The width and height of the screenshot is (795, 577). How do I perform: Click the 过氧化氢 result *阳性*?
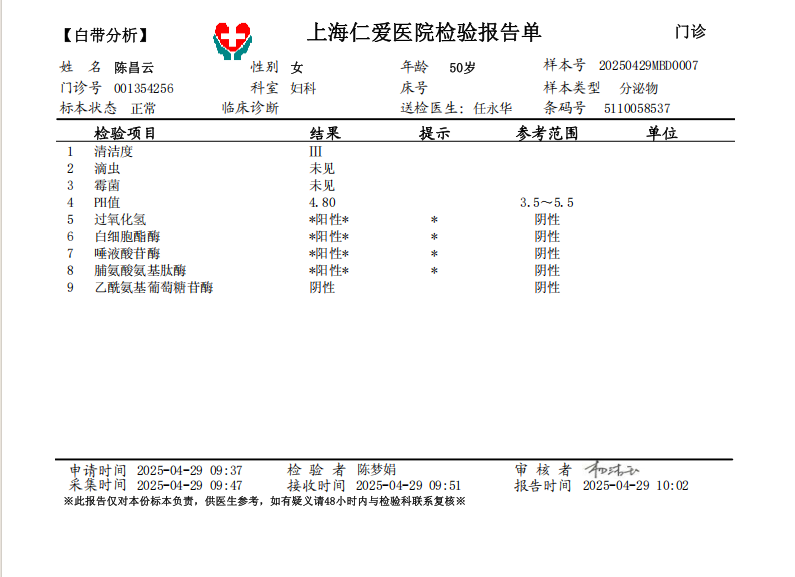coord(329,220)
